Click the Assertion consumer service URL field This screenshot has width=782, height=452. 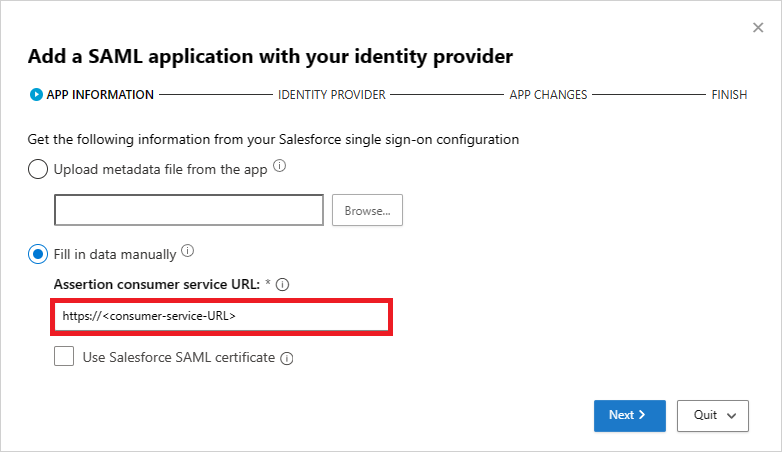[x=220, y=315]
